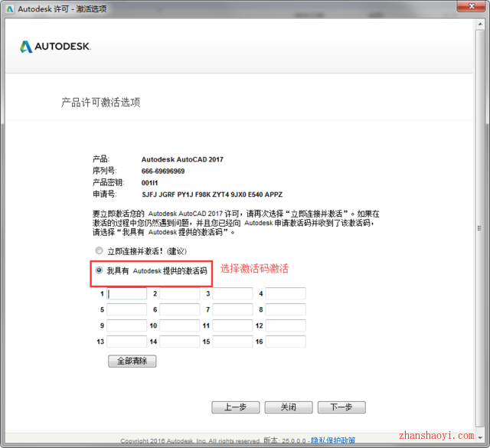Image resolution: width=490 pixels, height=448 pixels.
Task: Click the 产品许可激活选项 heading
Action: point(100,102)
